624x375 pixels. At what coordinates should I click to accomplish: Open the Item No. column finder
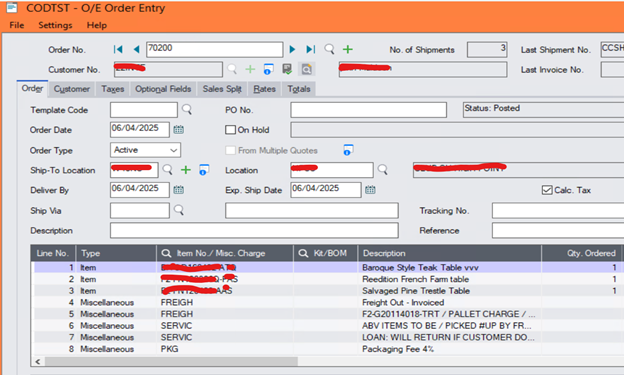pyautogui.click(x=166, y=253)
